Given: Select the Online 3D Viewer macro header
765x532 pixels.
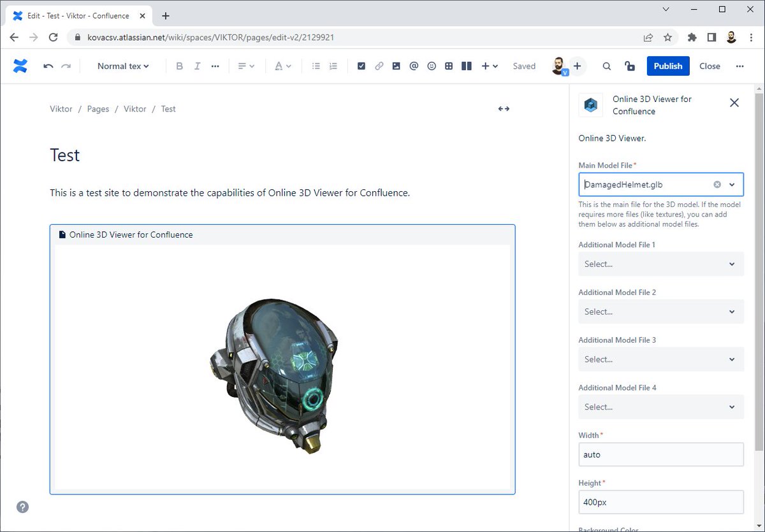Looking at the screenshot, I should click(x=282, y=234).
